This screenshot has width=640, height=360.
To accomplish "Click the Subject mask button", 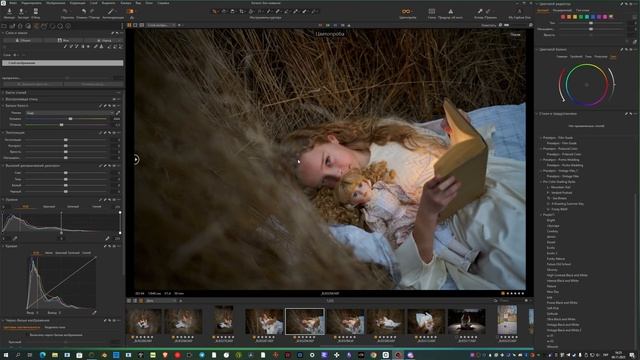I will [x=23, y=40].
